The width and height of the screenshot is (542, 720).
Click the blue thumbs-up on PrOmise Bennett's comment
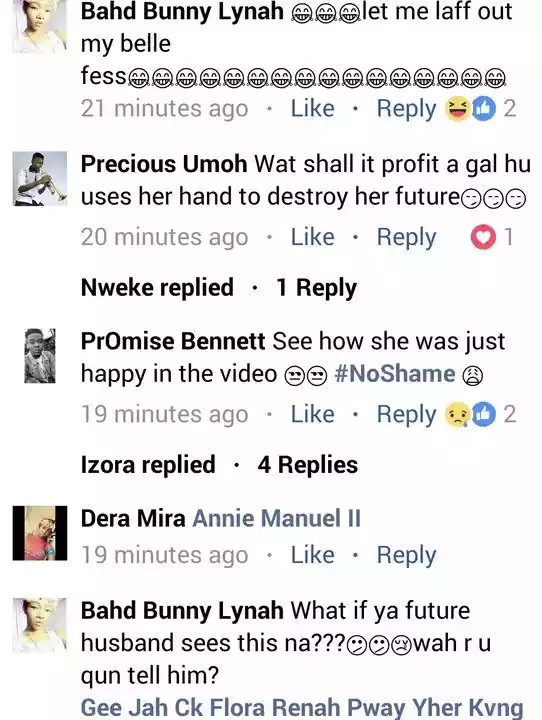(x=484, y=414)
